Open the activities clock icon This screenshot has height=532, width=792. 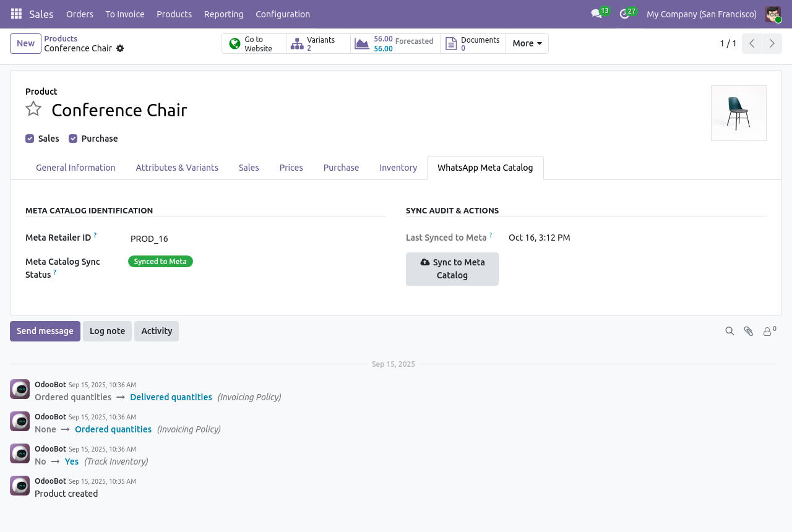click(624, 14)
